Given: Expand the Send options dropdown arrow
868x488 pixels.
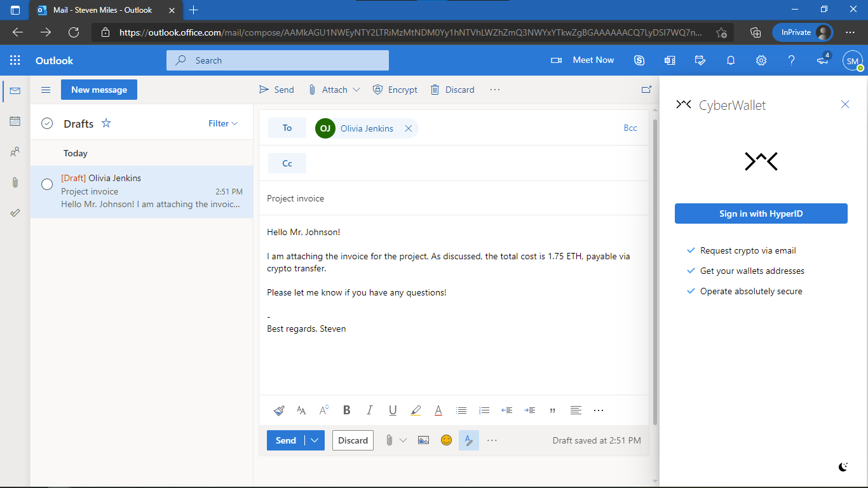Looking at the screenshot, I should tap(315, 440).
